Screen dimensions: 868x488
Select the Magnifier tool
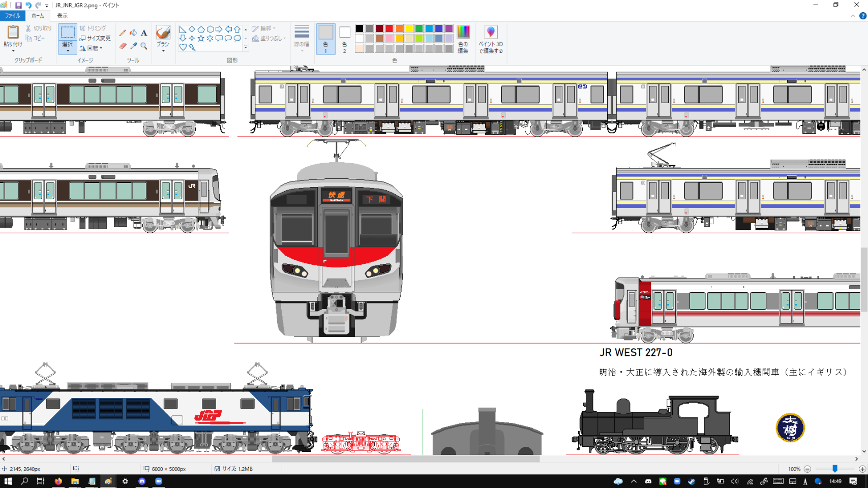(x=144, y=46)
